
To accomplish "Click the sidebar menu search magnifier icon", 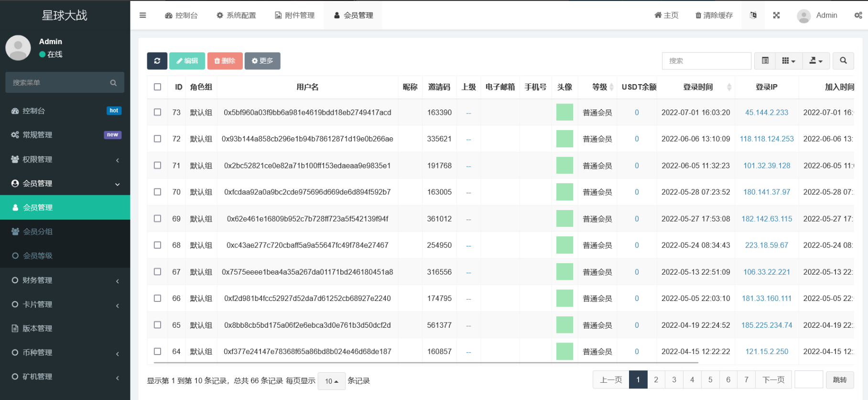I will point(113,83).
